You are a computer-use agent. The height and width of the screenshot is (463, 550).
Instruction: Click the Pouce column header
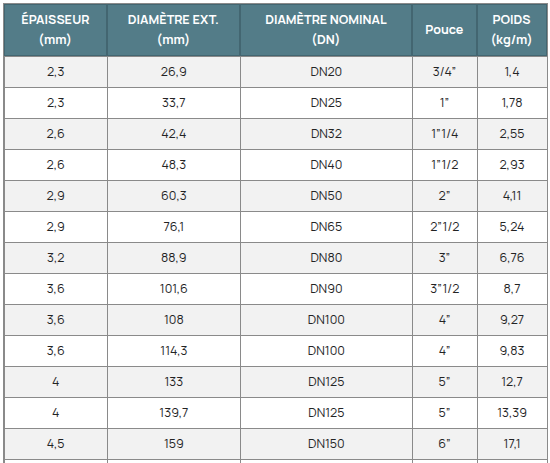point(444,30)
